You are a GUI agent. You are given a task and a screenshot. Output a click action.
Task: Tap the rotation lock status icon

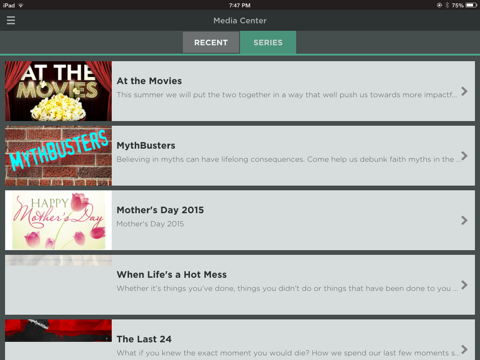(x=439, y=5)
